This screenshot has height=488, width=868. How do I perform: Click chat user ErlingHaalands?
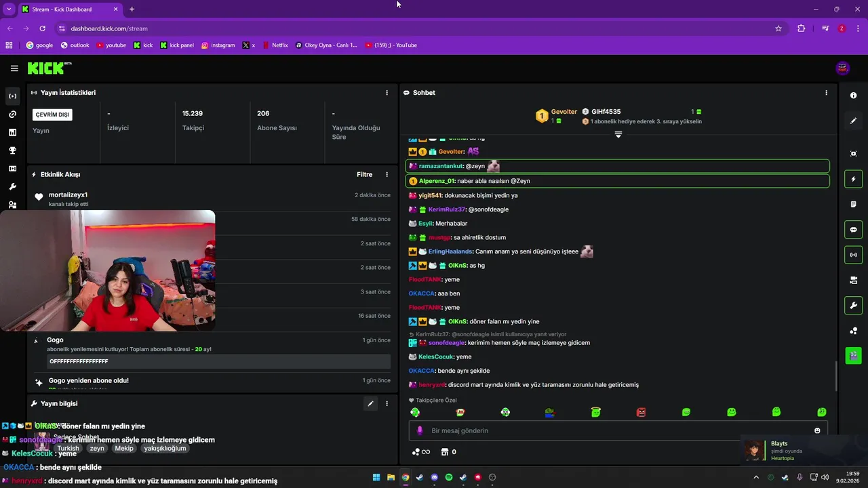click(450, 251)
